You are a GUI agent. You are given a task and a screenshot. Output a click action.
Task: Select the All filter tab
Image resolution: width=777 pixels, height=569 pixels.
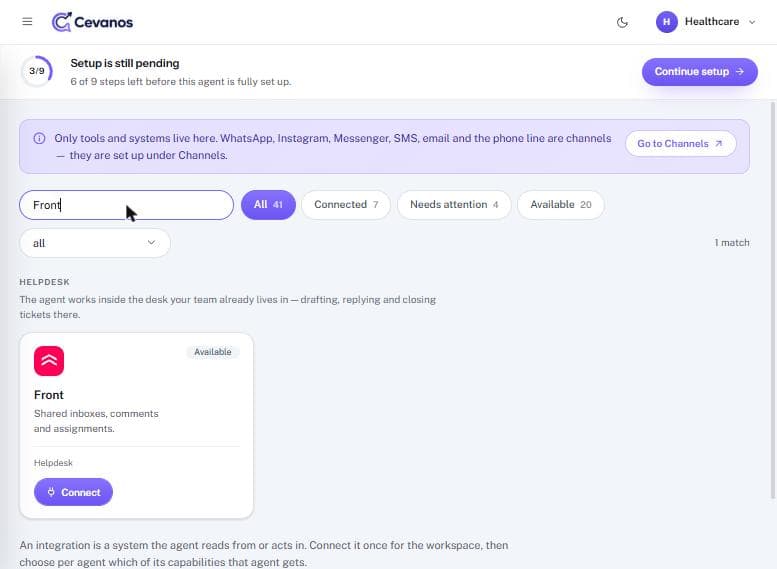tap(268, 205)
